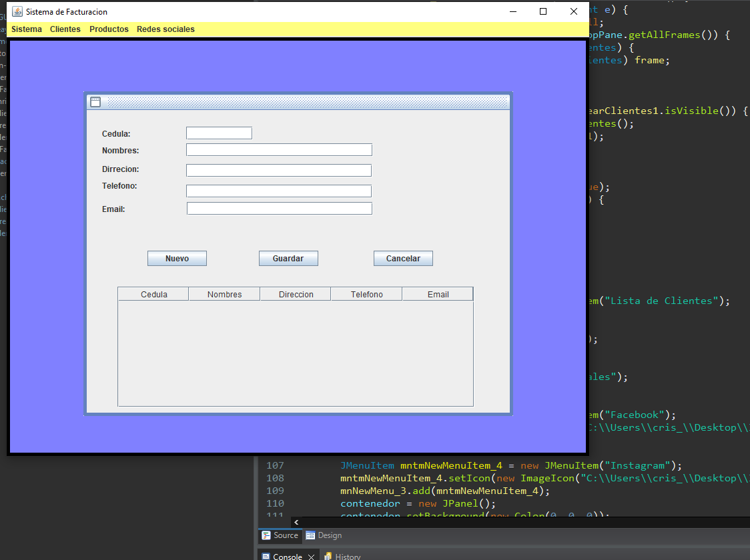
Task: Open the Clientes menu
Action: pos(65,29)
